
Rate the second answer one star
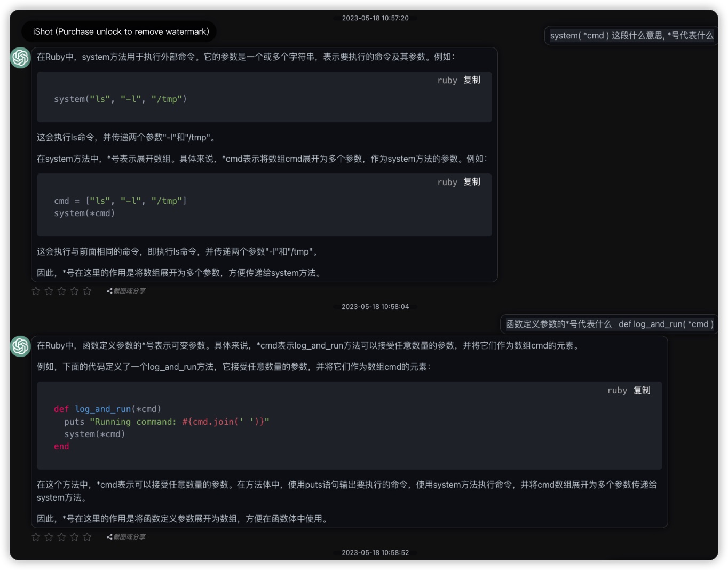tap(36, 537)
